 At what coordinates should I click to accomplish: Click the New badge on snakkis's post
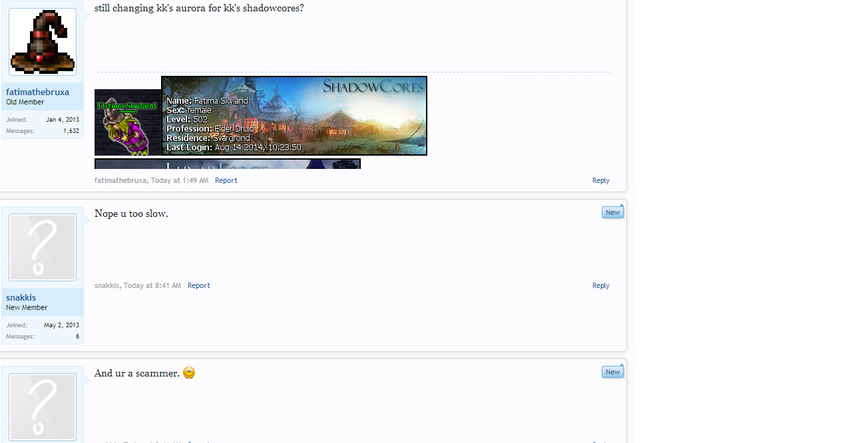pyautogui.click(x=612, y=212)
